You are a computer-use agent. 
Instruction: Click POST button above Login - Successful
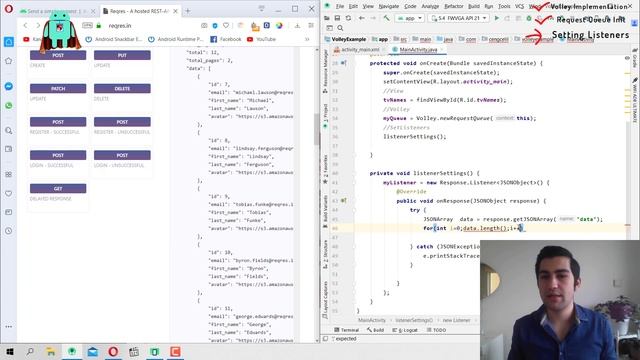pos(58,155)
